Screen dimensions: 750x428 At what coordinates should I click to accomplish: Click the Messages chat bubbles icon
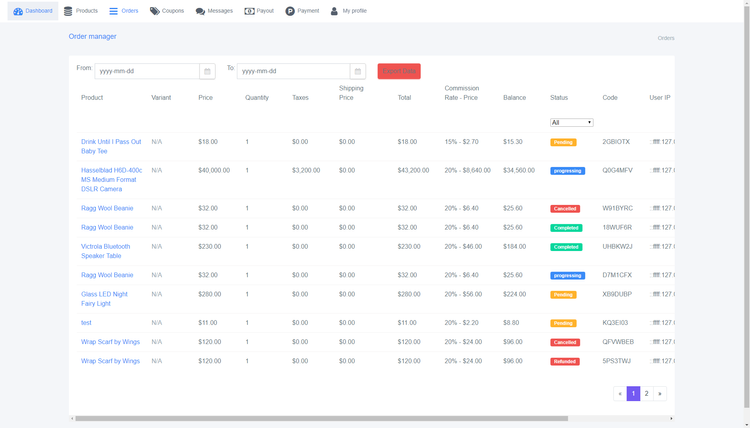[200, 11]
